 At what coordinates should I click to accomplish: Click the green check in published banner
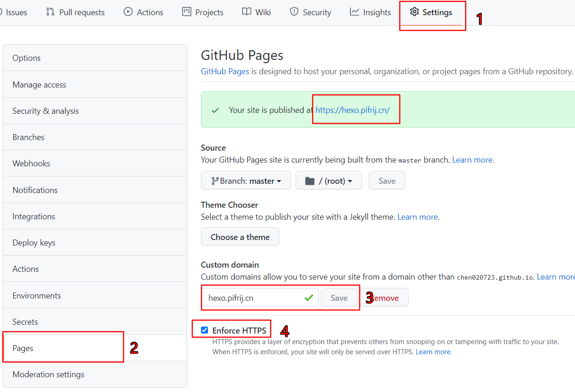pyautogui.click(x=215, y=110)
